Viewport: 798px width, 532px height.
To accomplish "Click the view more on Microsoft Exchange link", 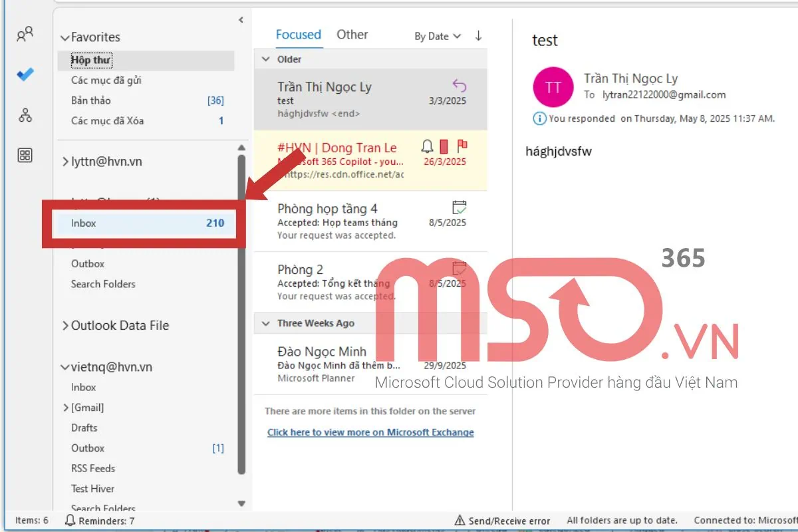I will tap(370, 432).
